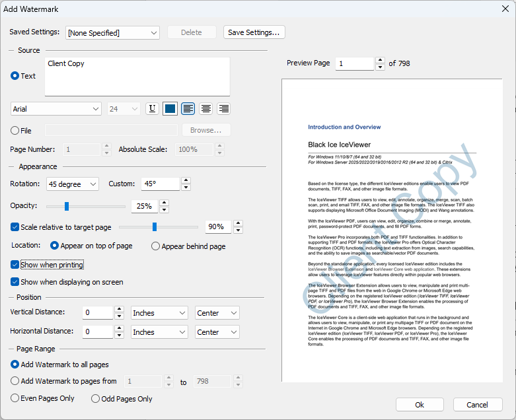Close the Add Watermark dialog
This screenshot has width=516, height=420.
pos(505,9)
